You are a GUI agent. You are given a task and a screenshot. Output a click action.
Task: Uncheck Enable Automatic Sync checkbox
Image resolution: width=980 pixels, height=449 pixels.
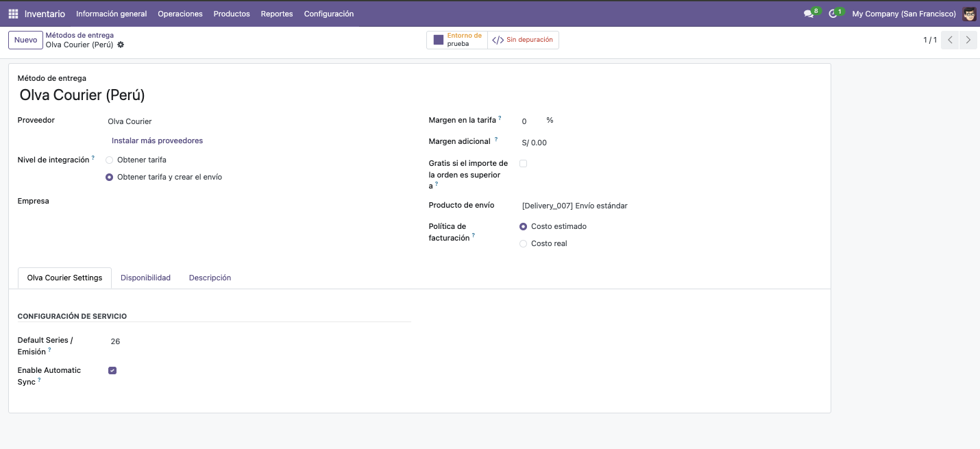112,371
